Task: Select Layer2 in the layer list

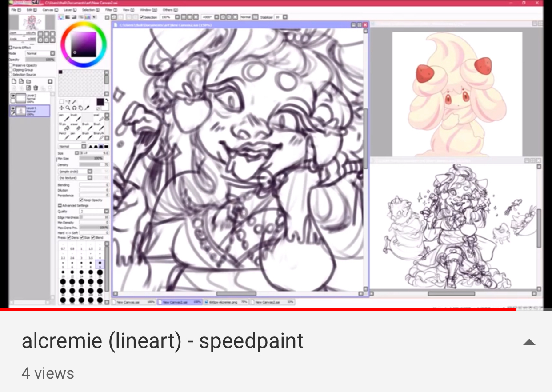Action: (x=30, y=98)
